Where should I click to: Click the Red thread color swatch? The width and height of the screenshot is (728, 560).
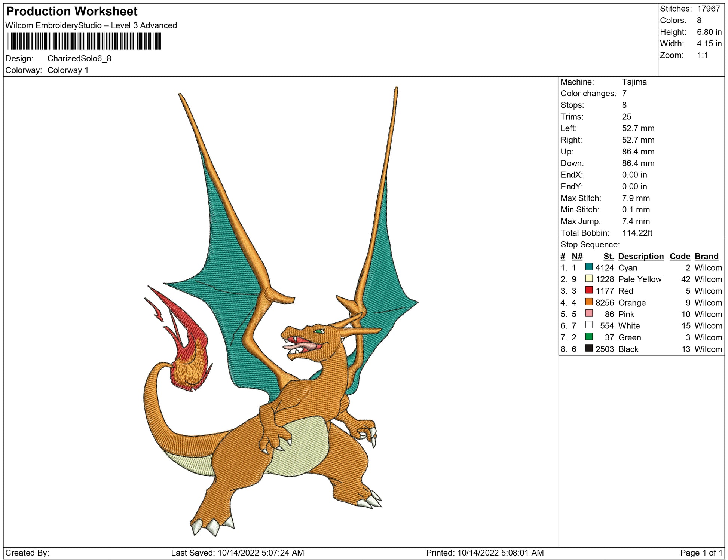(589, 290)
